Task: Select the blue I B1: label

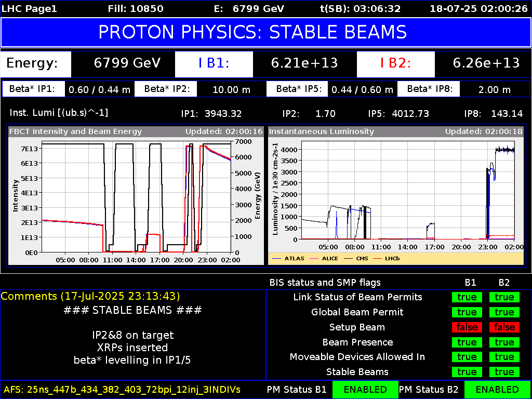Action: click(x=214, y=64)
